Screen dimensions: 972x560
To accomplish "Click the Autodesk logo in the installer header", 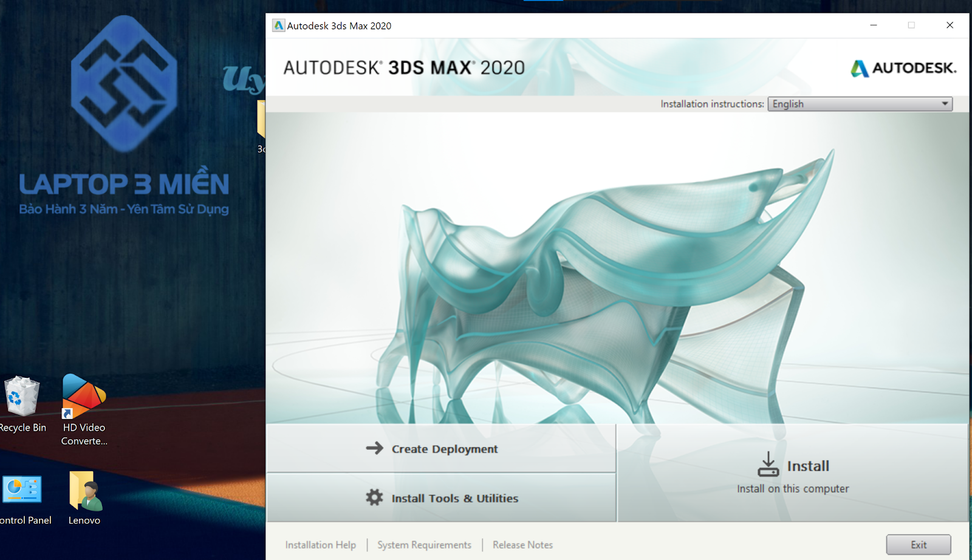I will pyautogui.click(x=903, y=68).
